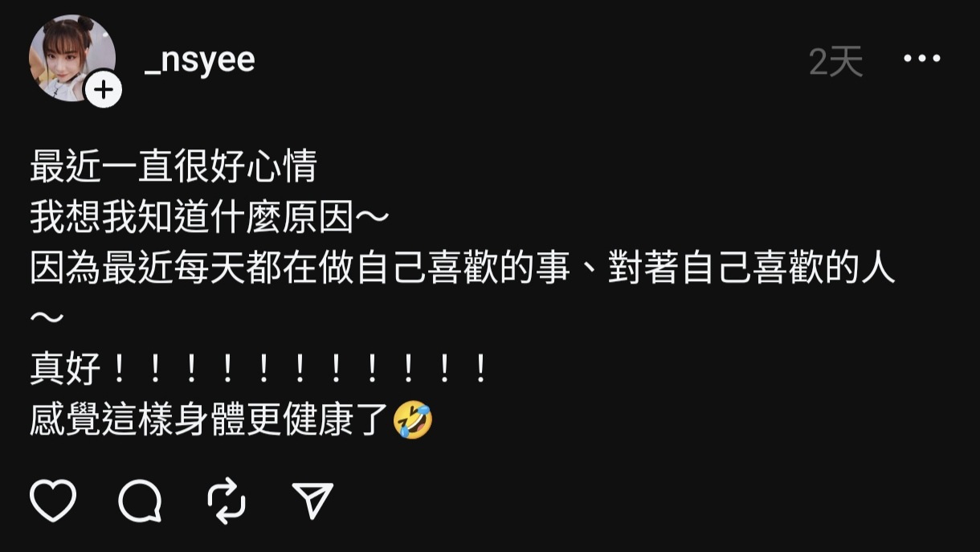The width and height of the screenshot is (980, 552).
Task: Click the line 我想我知道什麼原因～
Action: tap(210, 218)
